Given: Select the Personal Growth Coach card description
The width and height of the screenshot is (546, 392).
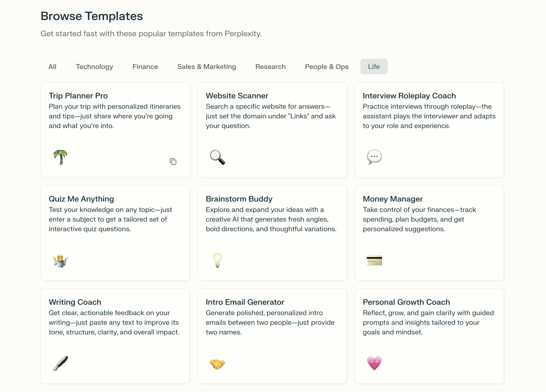Looking at the screenshot, I should point(428,322).
